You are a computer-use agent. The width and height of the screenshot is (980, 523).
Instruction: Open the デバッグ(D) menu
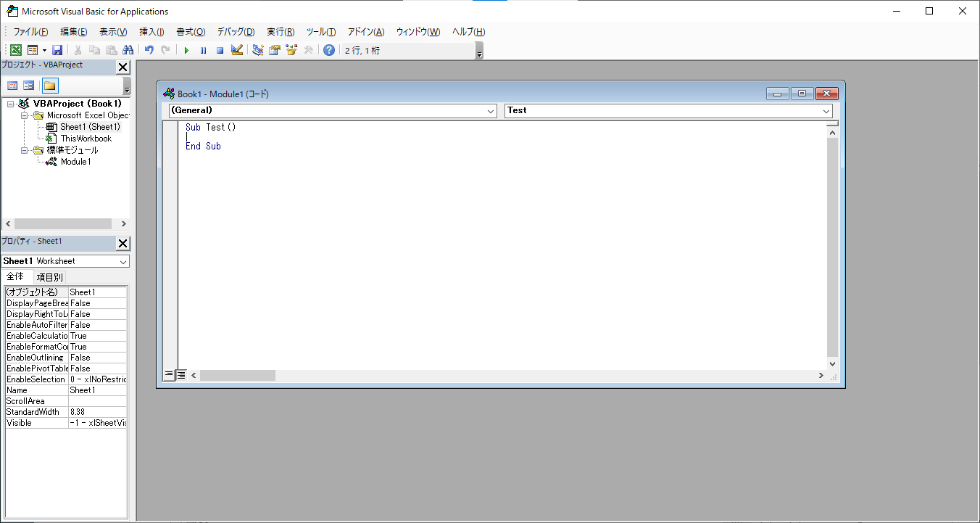(236, 32)
